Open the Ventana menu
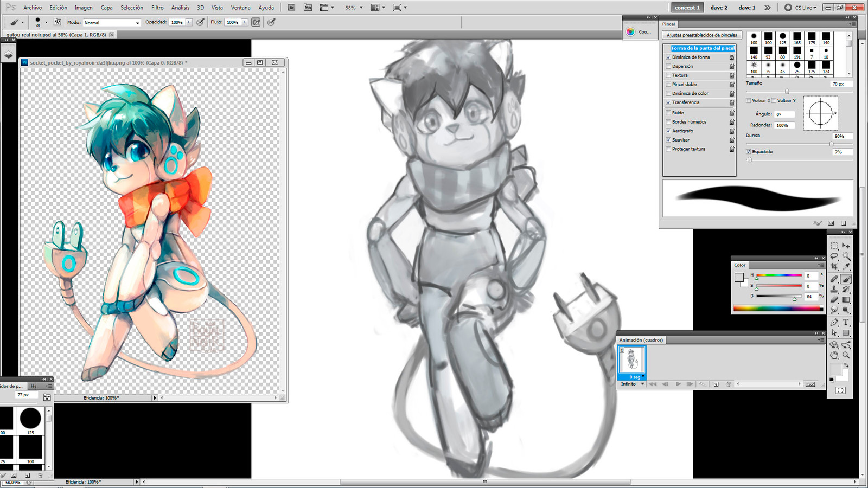 241,8
